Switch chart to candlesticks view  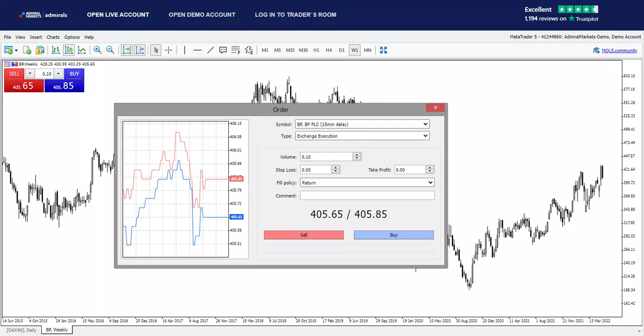[x=69, y=50]
